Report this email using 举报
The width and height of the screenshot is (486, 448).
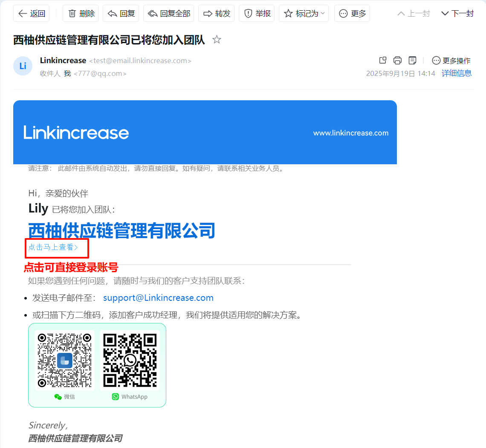[x=257, y=14]
